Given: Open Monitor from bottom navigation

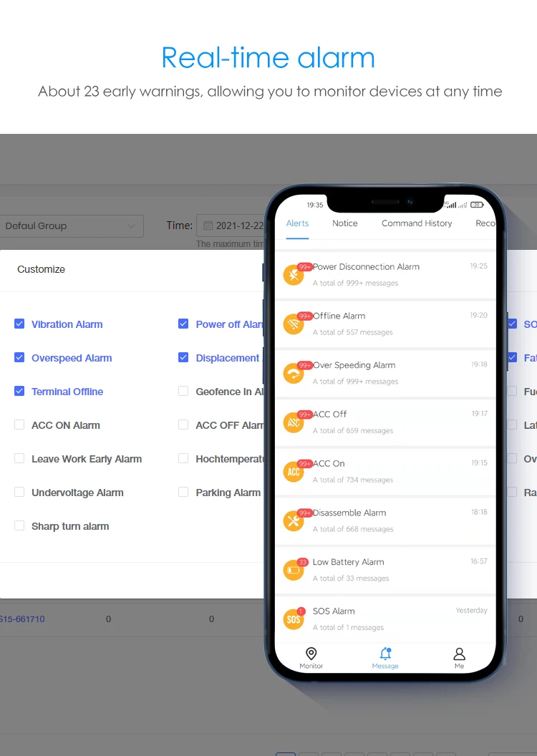Looking at the screenshot, I should pyautogui.click(x=311, y=657).
